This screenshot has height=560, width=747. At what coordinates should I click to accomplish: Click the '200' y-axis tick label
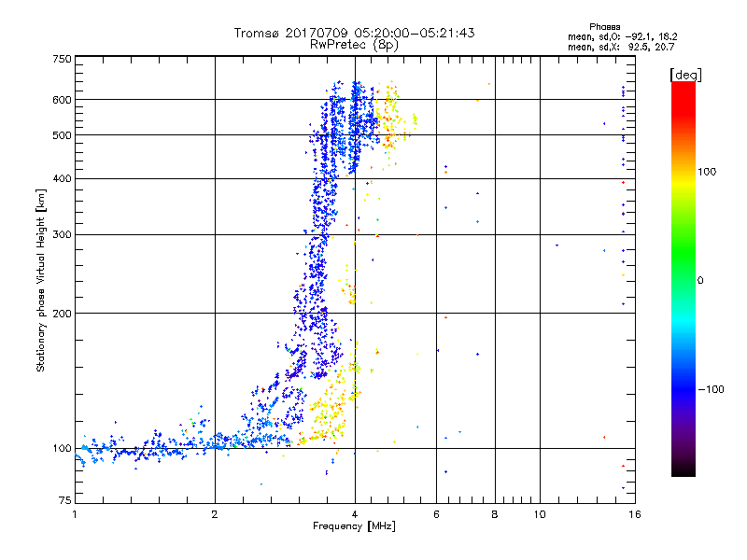click(62, 314)
